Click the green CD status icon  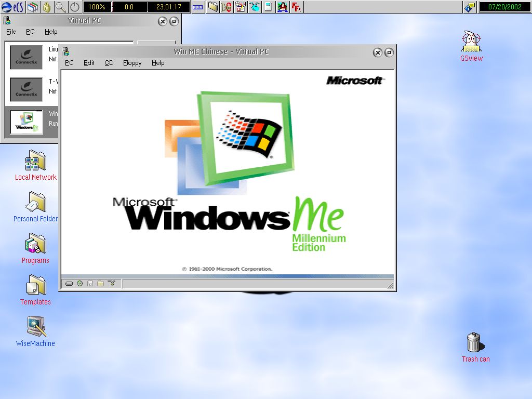[x=79, y=284]
